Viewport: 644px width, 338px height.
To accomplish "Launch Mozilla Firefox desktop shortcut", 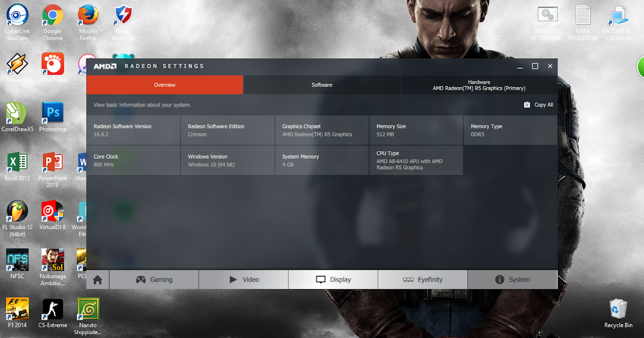I will (x=88, y=23).
